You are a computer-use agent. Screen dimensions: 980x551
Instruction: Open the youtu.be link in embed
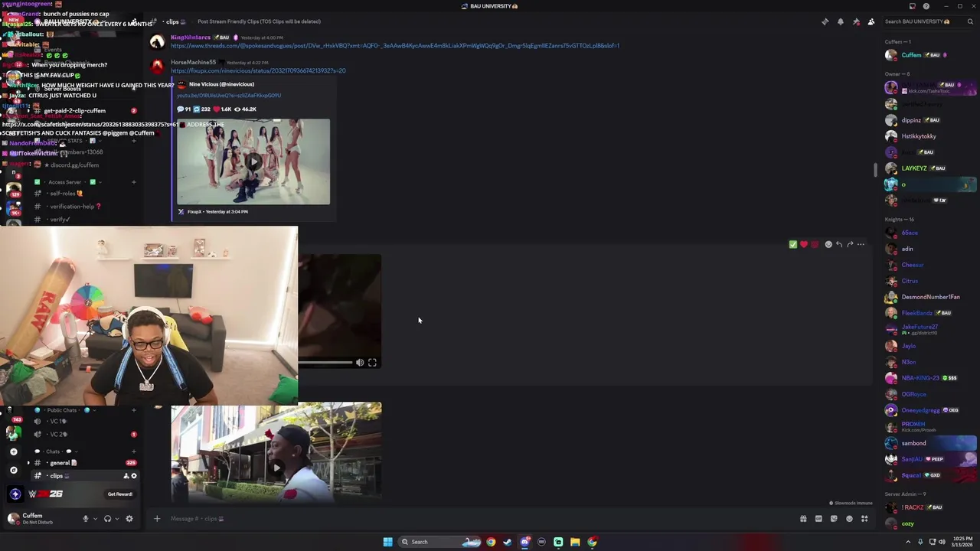tap(229, 96)
